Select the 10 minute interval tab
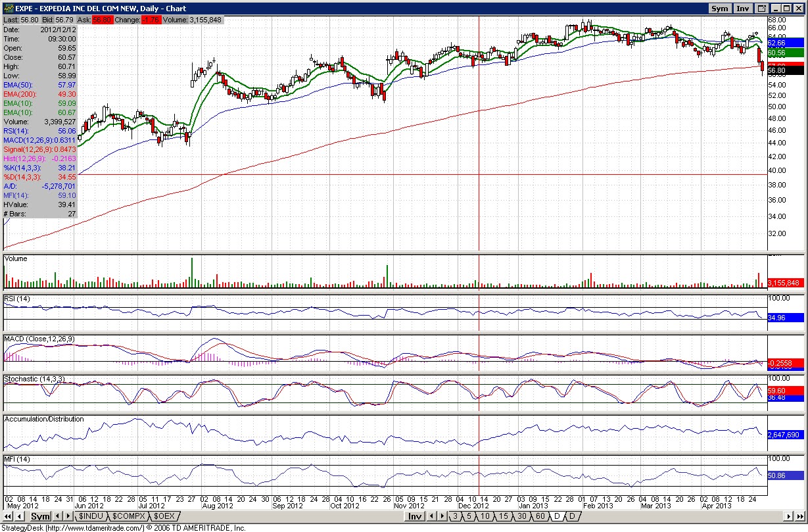808x532 pixels. pyautogui.click(x=485, y=516)
